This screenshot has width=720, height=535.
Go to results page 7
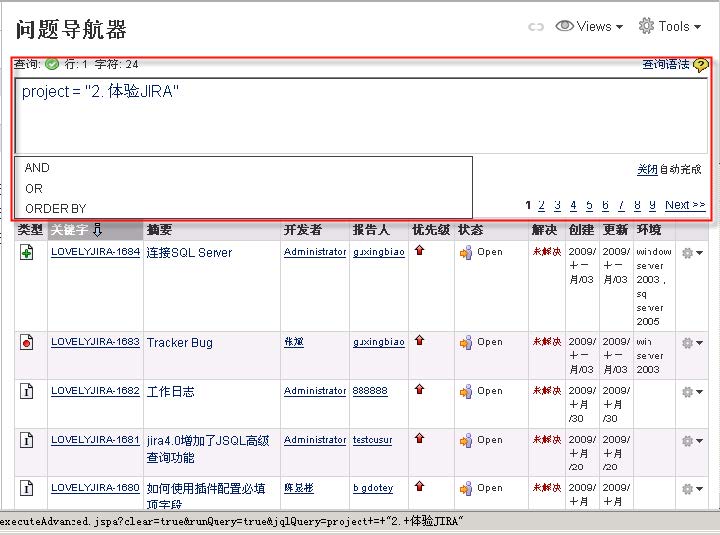click(621, 205)
